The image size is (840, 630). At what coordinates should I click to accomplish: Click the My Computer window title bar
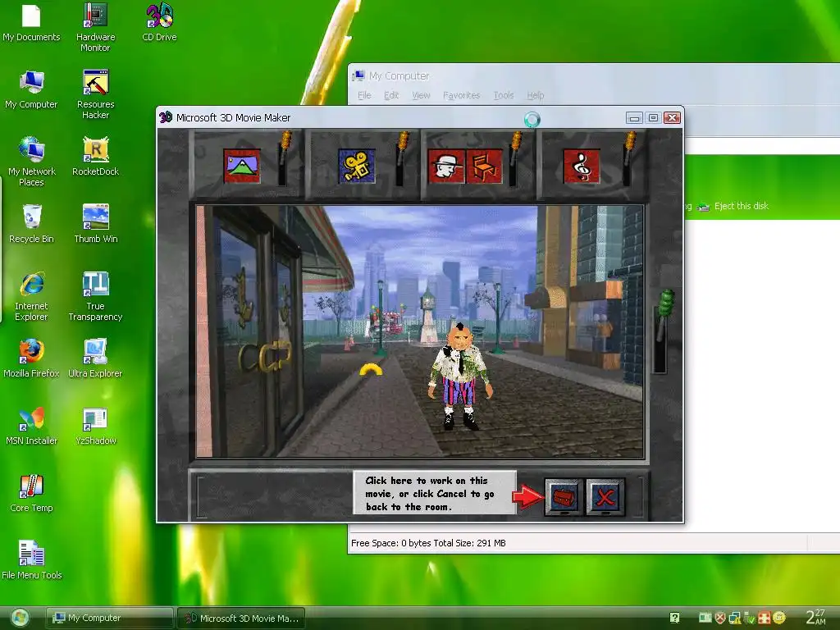[594, 76]
